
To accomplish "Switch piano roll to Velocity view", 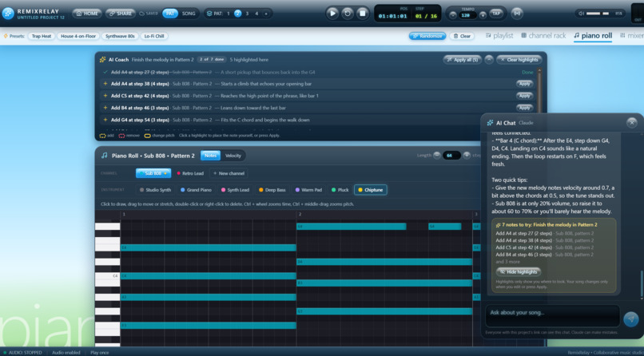I will click(233, 156).
